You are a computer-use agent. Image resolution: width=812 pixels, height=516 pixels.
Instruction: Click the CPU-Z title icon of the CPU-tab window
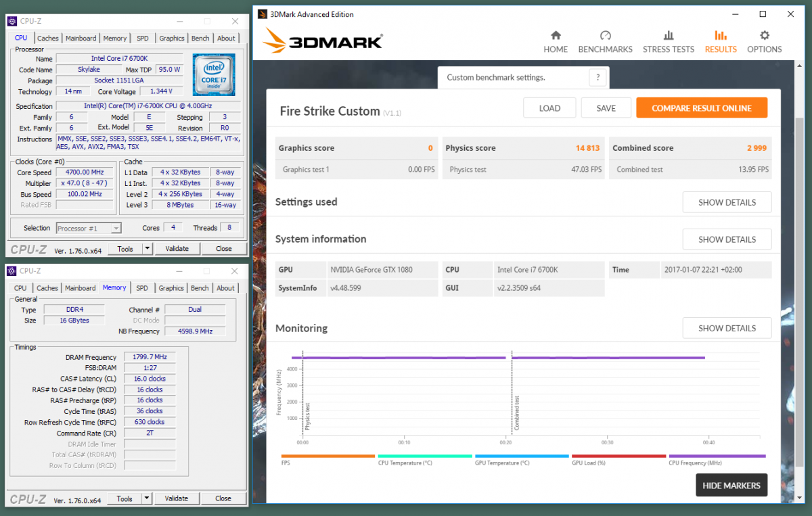tap(12, 22)
